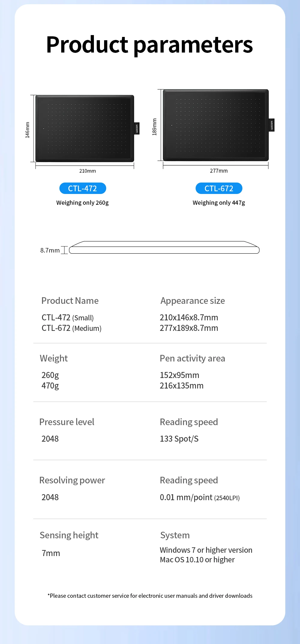Image resolution: width=300 pixels, height=644 pixels.
Task: Click the customer service footnote text
Action: pyautogui.click(x=150, y=596)
